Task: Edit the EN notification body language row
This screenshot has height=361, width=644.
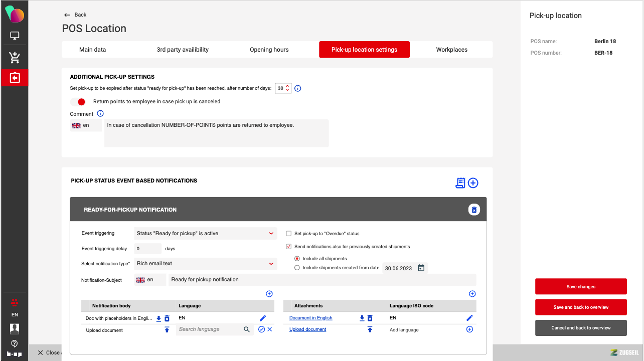Action: [x=263, y=318]
